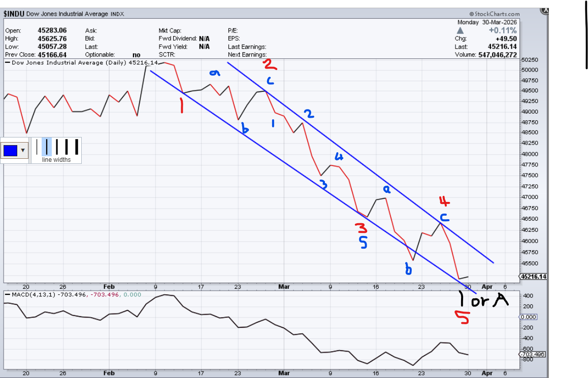The image size is (588, 378).
Task: Click the 45216.14 price flag on price axis
Action: pyautogui.click(x=533, y=277)
